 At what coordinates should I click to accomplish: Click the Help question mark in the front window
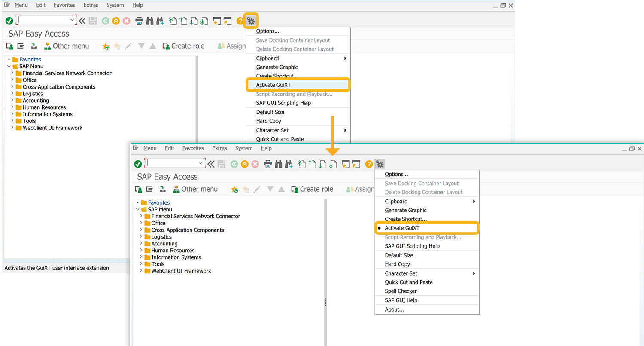click(x=369, y=164)
